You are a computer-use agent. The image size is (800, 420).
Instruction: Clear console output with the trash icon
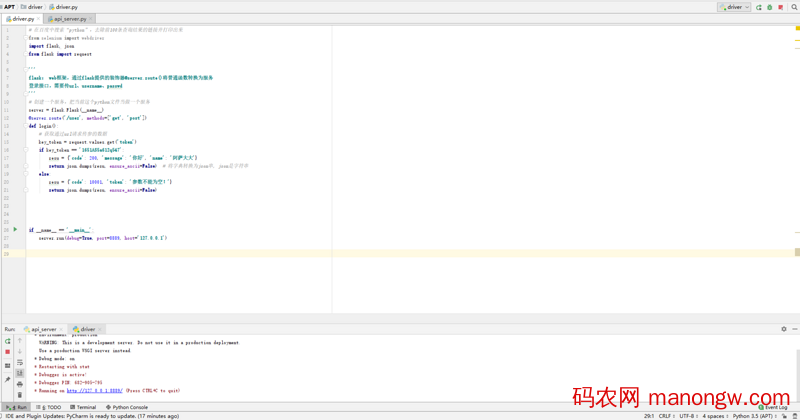(20, 395)
